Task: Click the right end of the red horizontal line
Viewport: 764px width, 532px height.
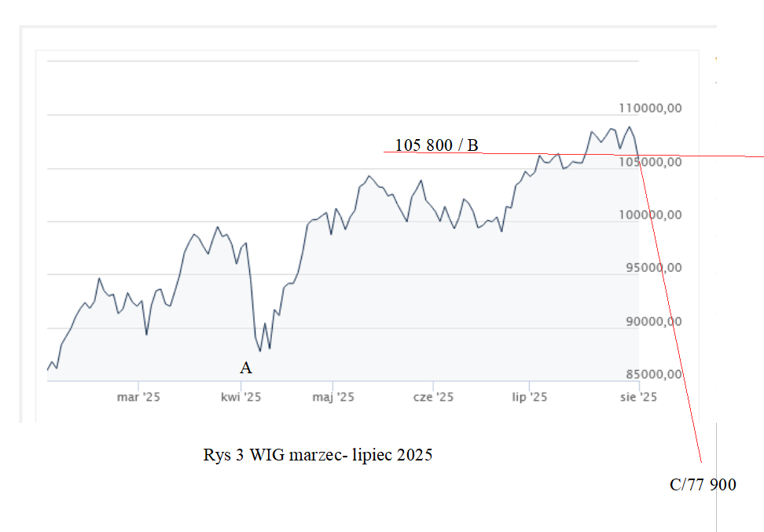Action: pyautogui.click(x=761, y=157)
